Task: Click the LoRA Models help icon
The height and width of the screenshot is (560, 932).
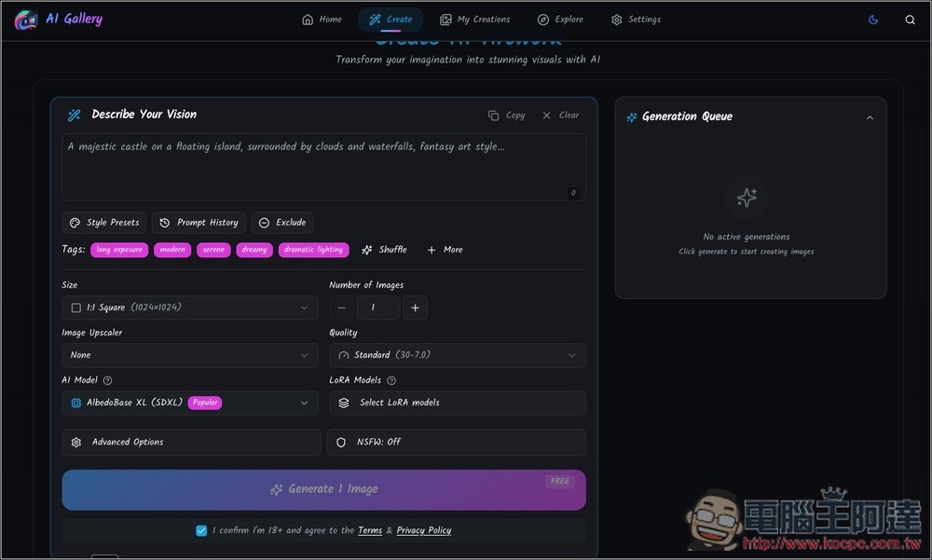Action: (391, 380)
